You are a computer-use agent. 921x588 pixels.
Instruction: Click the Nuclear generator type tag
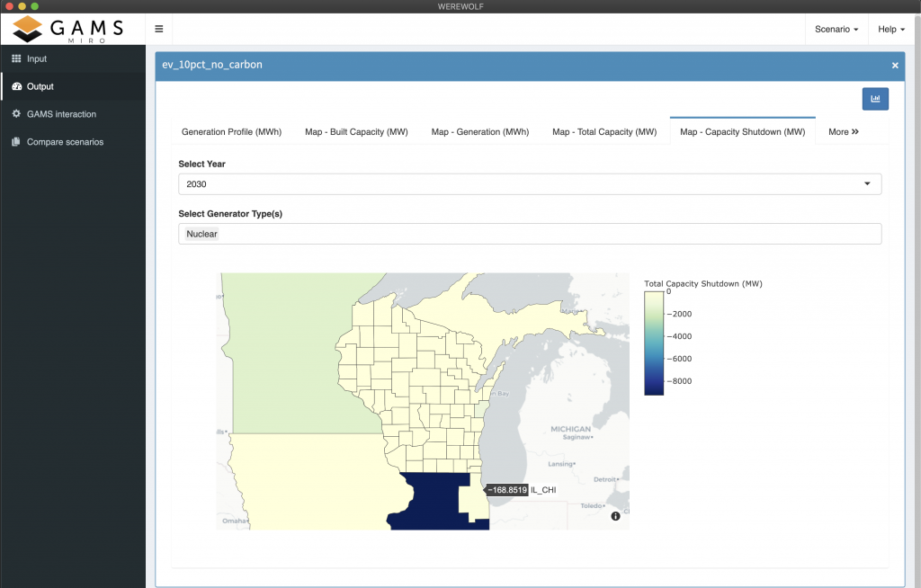click(x=201, y=234)
